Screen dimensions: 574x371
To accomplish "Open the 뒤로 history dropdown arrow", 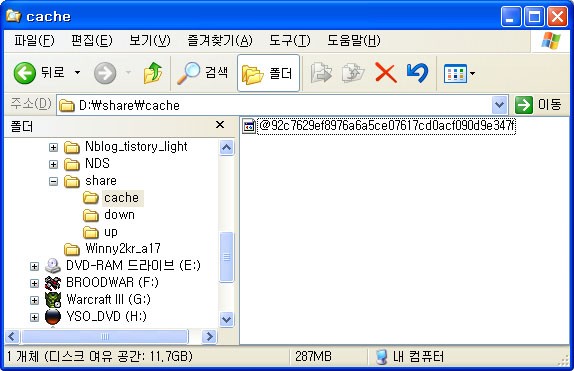I will click(77, 73).
